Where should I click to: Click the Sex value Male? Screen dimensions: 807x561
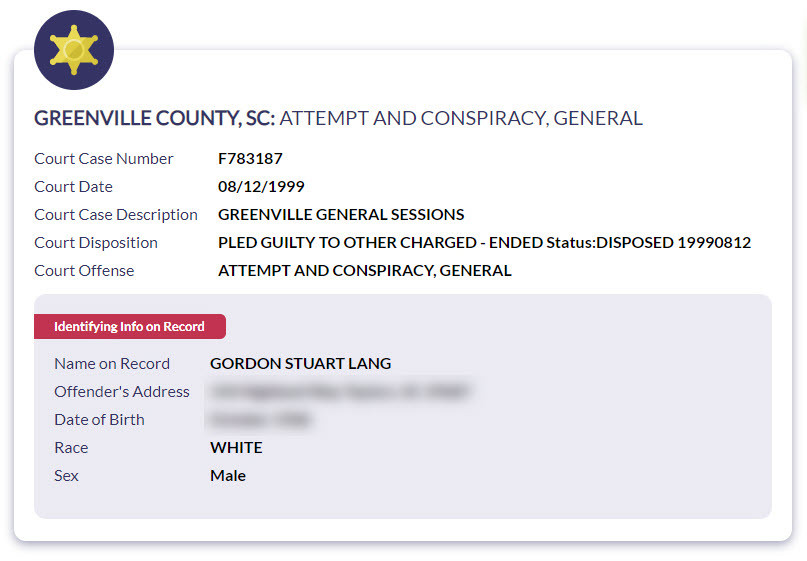228,475
